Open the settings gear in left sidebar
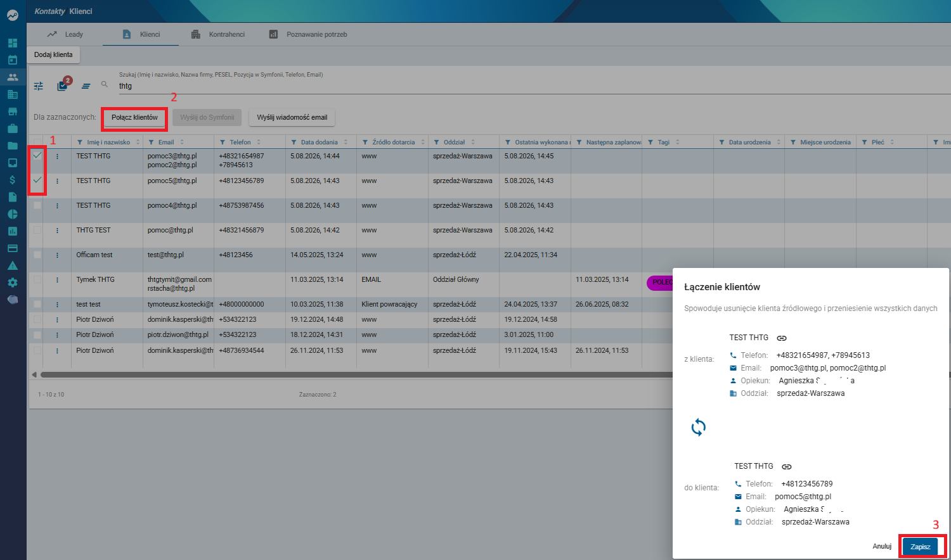This screenshot has width=951, height=560. tap(12, 283)
